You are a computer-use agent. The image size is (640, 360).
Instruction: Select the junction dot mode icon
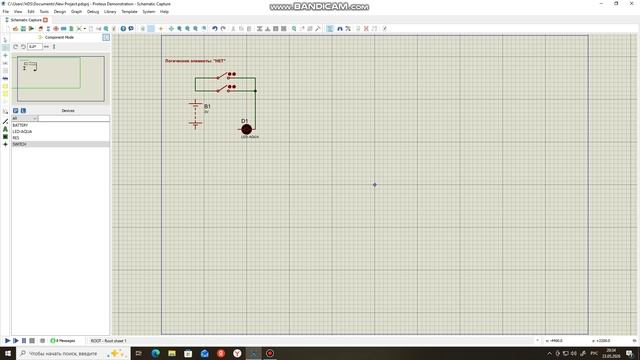click(5, 55)
